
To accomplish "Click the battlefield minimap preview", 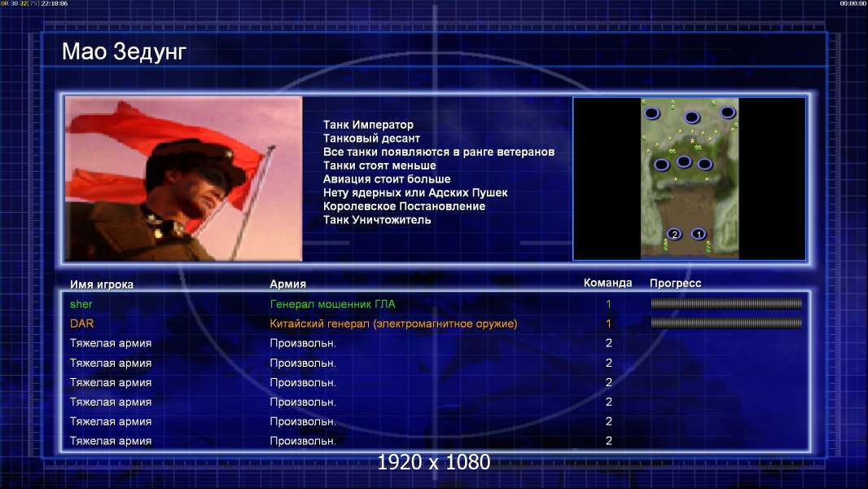I will [x=690, y=178].
